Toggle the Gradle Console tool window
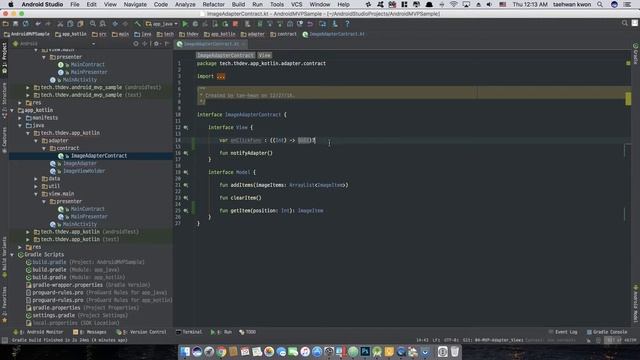 coord(607,332)
